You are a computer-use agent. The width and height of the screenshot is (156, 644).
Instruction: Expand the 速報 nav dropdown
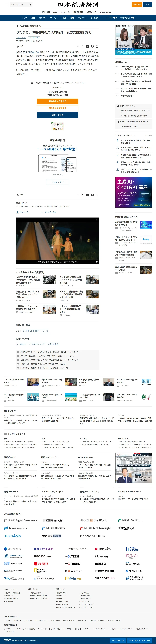point(34,18)
